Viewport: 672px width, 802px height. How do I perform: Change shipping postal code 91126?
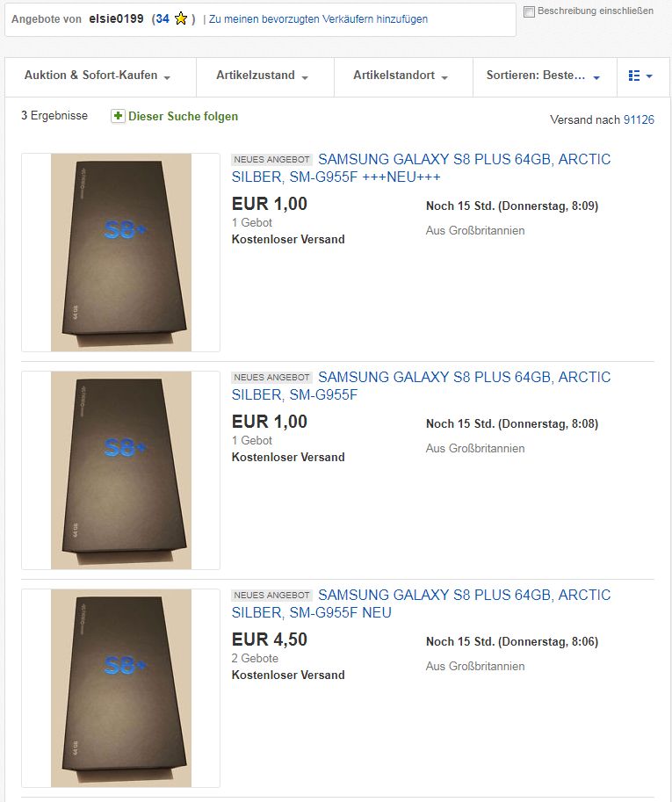(x=639, y=119)
